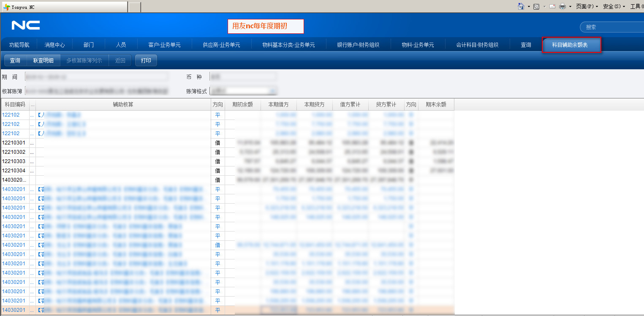Switch to the 科目辅助余额表 tab
Image resolution: width=644 pixels, height=316 pixels.
click(x=570, y=45)
